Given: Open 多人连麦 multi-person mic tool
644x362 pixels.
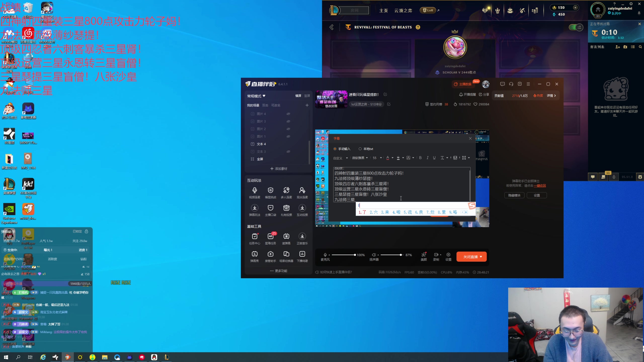Looking at the screenshot, I should tap(286, 193).
